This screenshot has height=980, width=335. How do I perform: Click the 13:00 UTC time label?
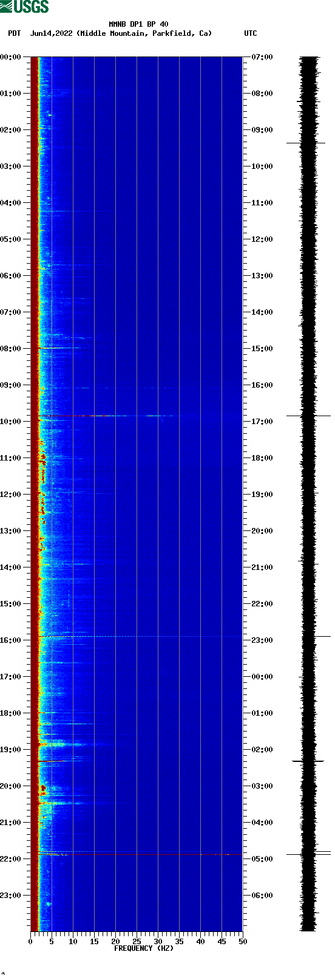[x=262, y=276]
